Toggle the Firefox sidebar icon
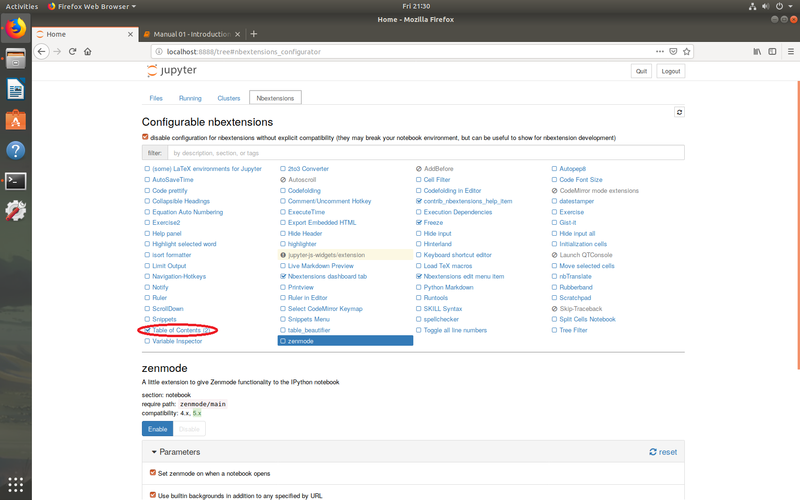 click(x=772, y=52)
